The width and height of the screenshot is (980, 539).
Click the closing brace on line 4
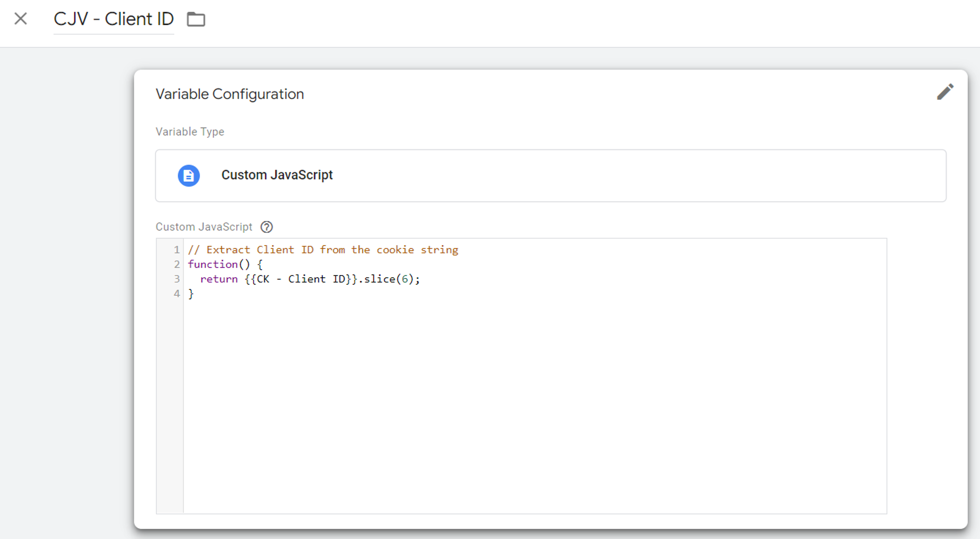[191, 294]
